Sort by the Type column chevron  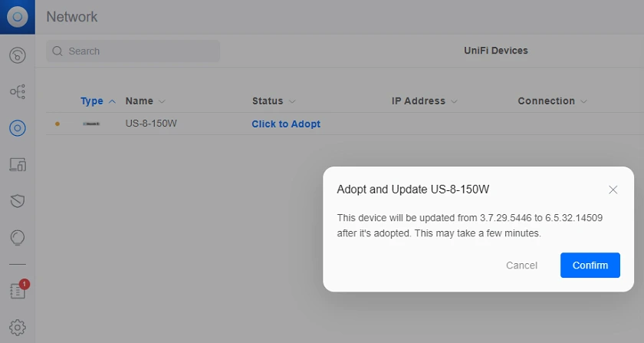pyautogui.click(x=112, y=101)
